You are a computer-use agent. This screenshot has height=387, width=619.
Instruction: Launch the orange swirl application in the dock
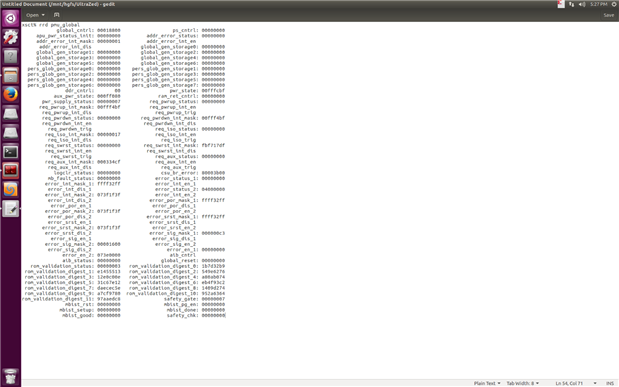pos(10,190)
